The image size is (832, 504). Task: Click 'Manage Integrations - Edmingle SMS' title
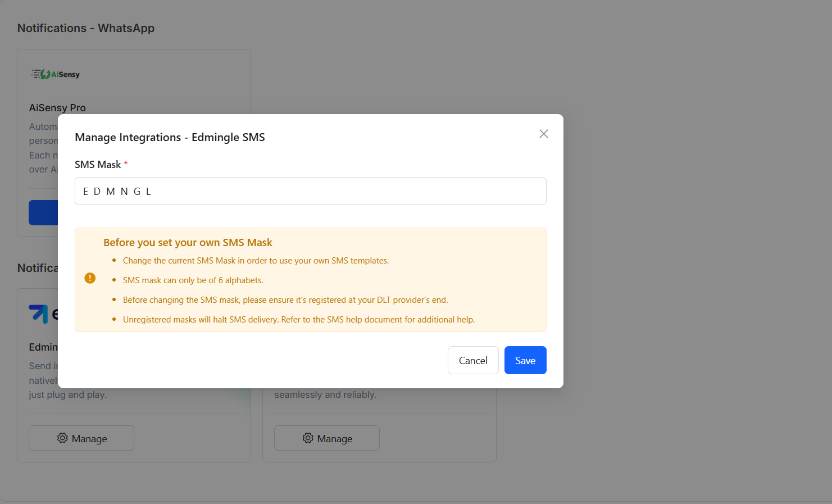(x=170, y=137)
